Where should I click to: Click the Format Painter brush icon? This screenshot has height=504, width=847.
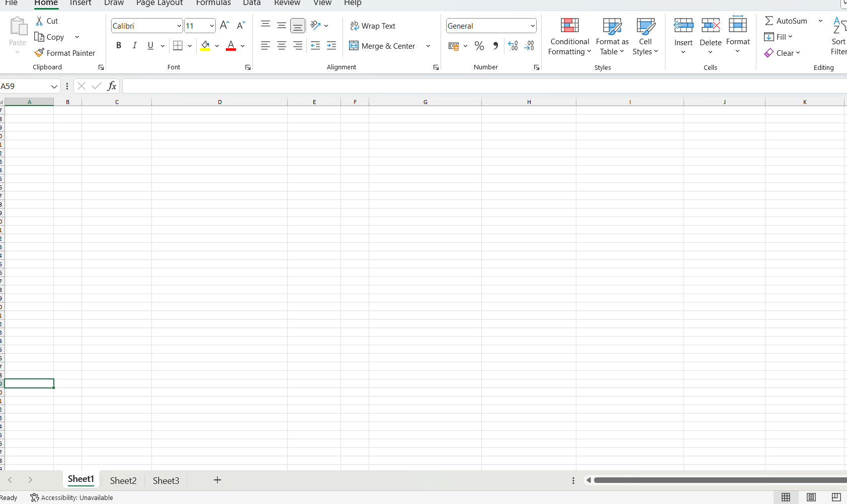coord(39,53)
